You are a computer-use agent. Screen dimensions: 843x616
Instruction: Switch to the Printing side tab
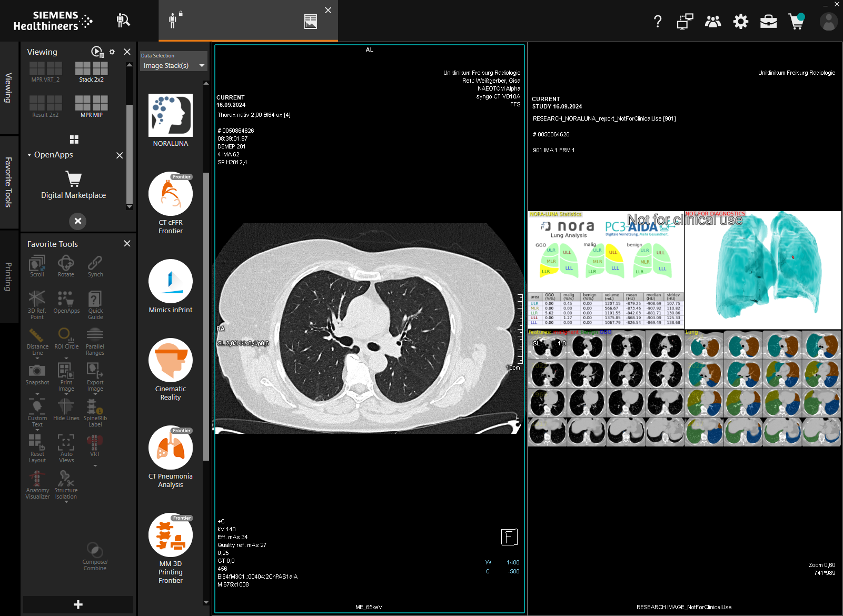pyautogui.click(x=8, y=276)
